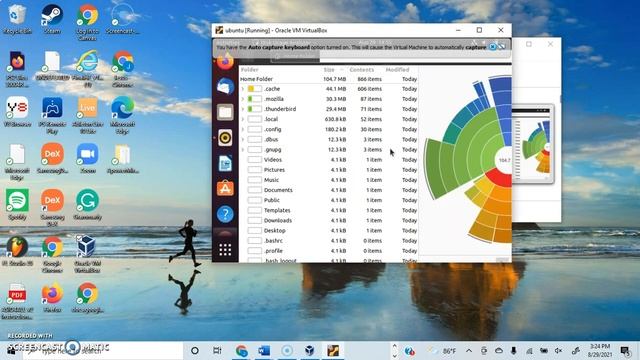Select the Desktop folder row
Screen dimensions: 640x360
tap(329, 231)
